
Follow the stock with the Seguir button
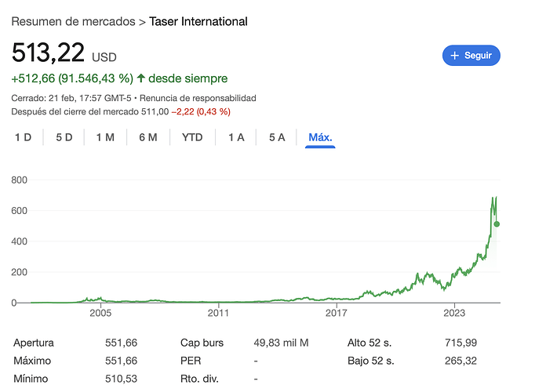coord(471,55)
